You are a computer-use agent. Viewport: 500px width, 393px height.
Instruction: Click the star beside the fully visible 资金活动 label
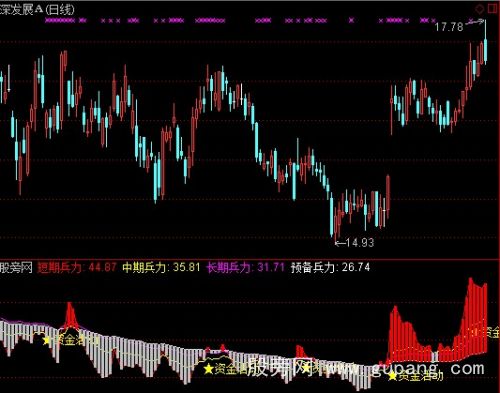(x=392, y=376)
